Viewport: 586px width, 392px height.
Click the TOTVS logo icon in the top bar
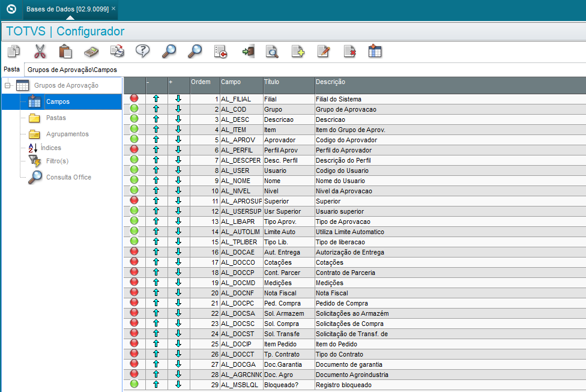point(11,9)
